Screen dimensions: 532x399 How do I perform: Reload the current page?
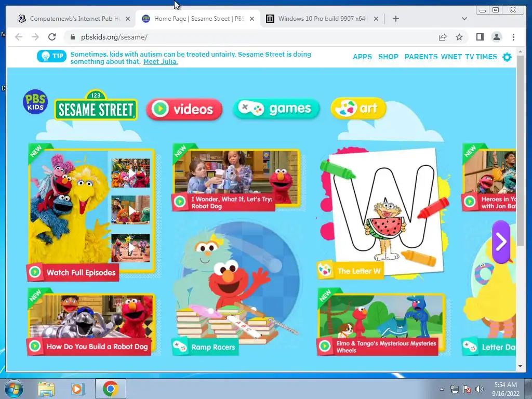(52, 37)
